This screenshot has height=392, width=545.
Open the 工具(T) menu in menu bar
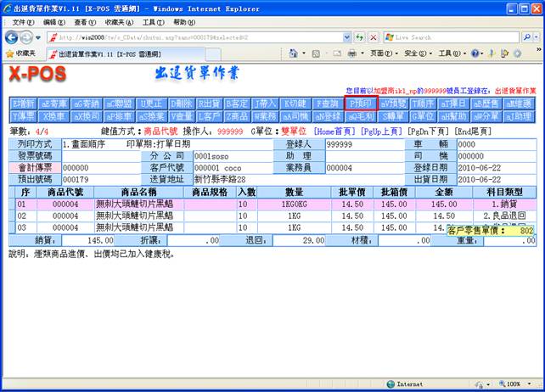pyautogui.click(x=153, y=22)
